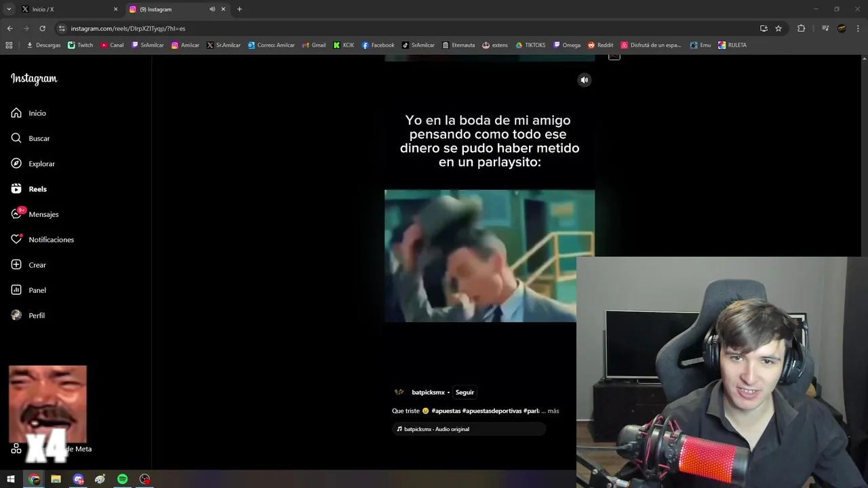
Task: Open the Reddit bookmark
Action: 600,45
